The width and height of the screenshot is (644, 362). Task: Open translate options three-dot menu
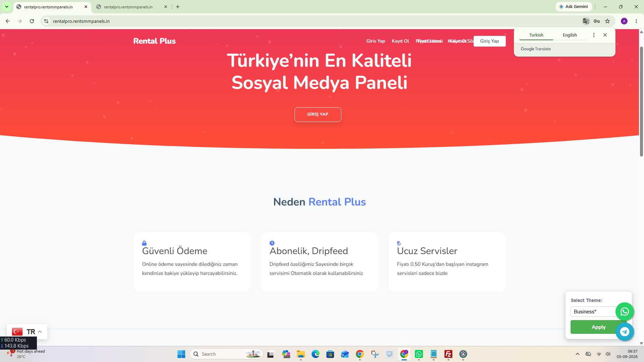(594, 35)
